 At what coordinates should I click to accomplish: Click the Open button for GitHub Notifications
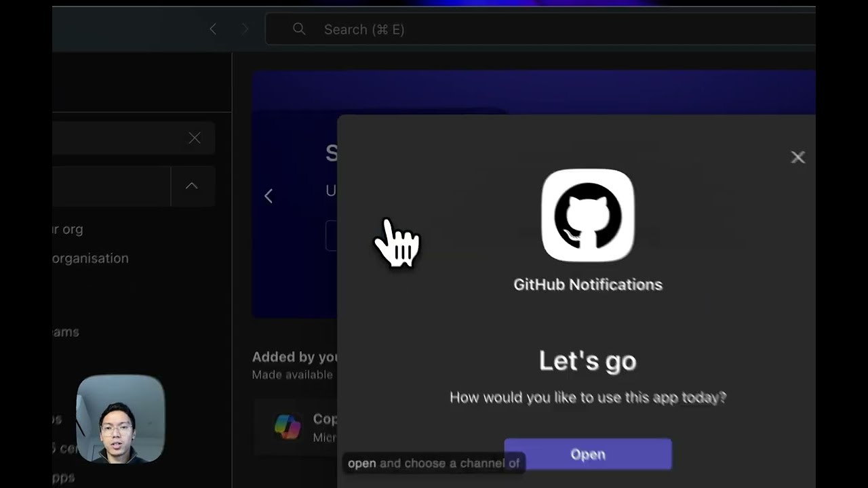click(x=588, y=454)
